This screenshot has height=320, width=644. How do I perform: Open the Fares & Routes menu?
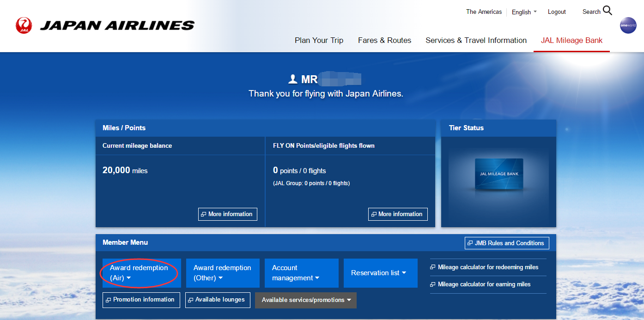tap(385, 41)
